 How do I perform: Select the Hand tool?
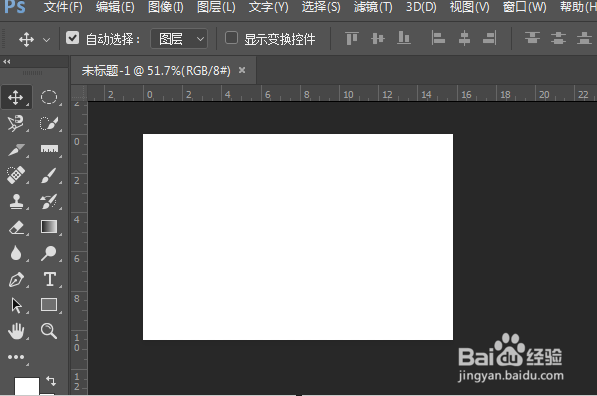click(16, 331)
